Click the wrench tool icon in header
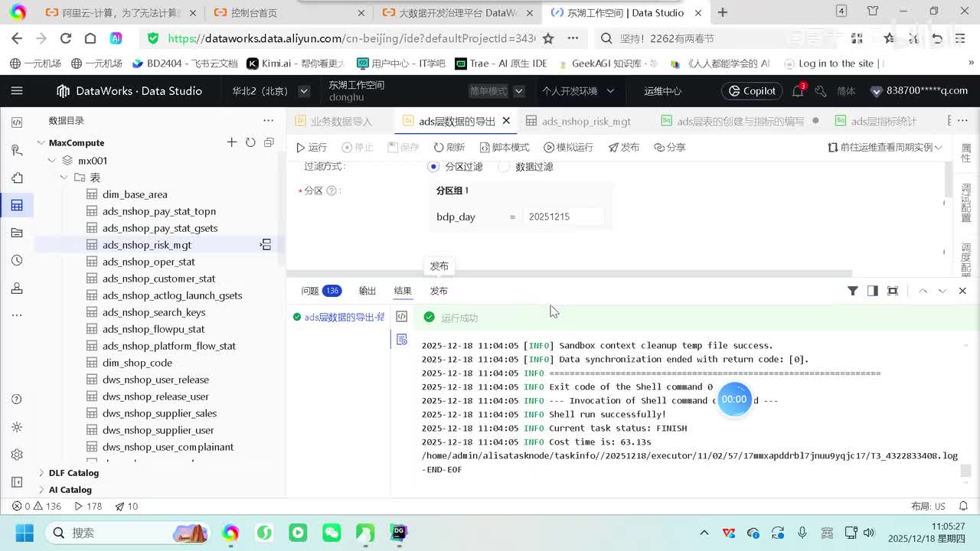The height and width of the screenshot is (551, 980). coord(821,90)
